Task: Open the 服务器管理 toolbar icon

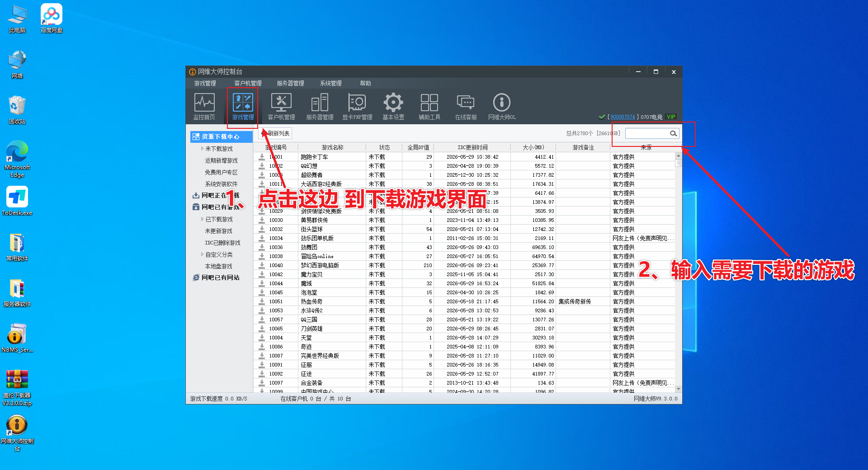Action: 320,107
